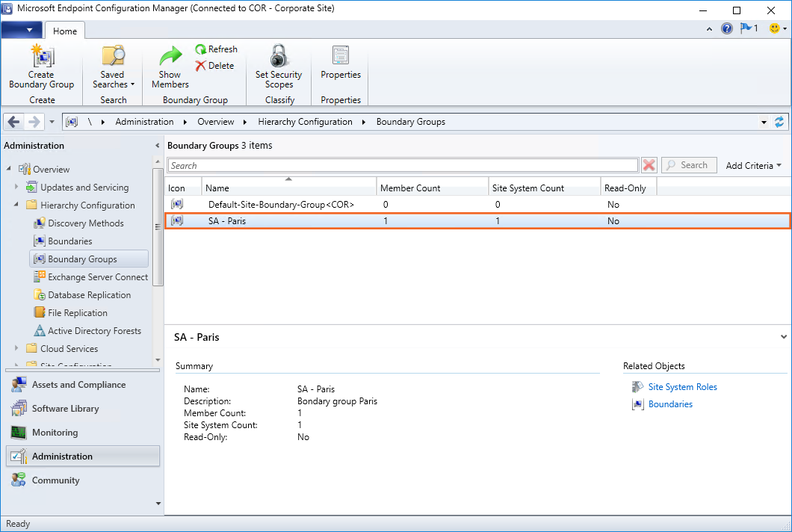Collapse the SA - Paris details pane
792x532 pixels.
coord(782,337)
